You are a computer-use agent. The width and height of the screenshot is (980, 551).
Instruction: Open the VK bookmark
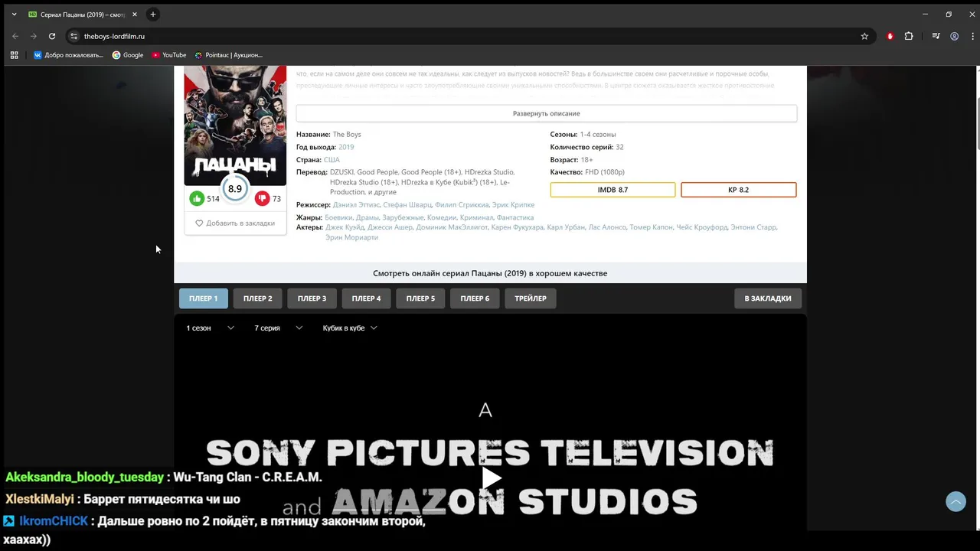pyautogui.click(x=67, y=55)
